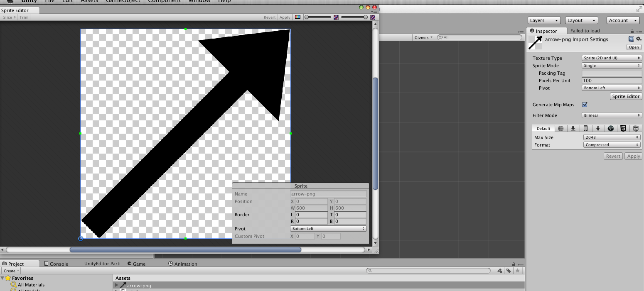Image resolution: width=644 pixels, height=291 pixels.
Task: Open the Create dropdown in Project panel
Action: pyautogui.click(x=12, y=271)
